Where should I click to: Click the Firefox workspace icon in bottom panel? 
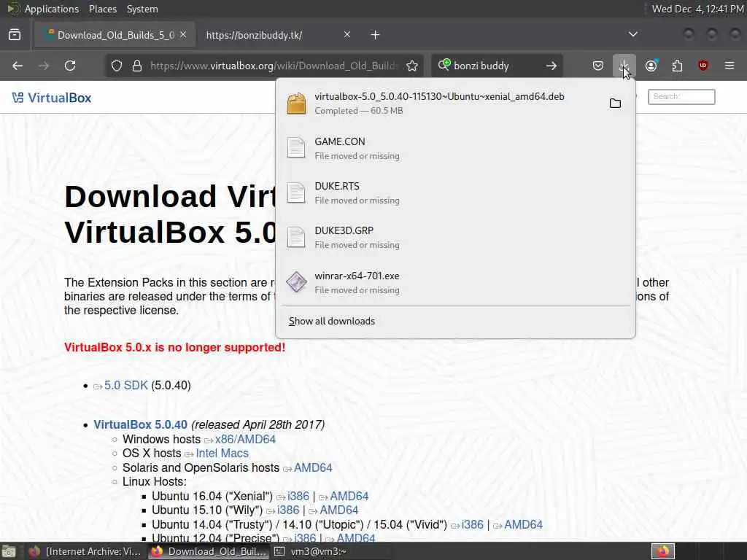[x=662, y=551]
